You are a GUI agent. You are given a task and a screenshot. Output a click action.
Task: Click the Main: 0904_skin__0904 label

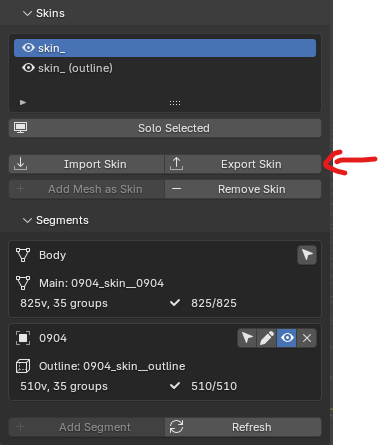(x=101, y=283)
